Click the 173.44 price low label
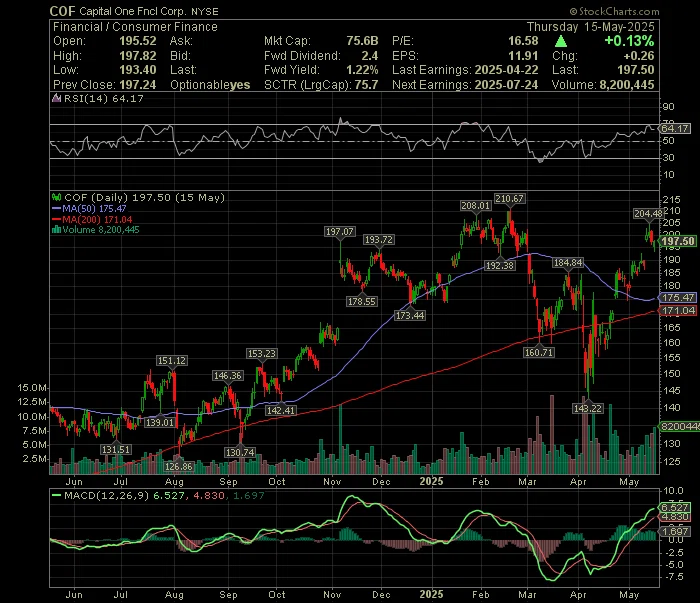700x603 pixels. pyautogui.click(x=410, y=316)
